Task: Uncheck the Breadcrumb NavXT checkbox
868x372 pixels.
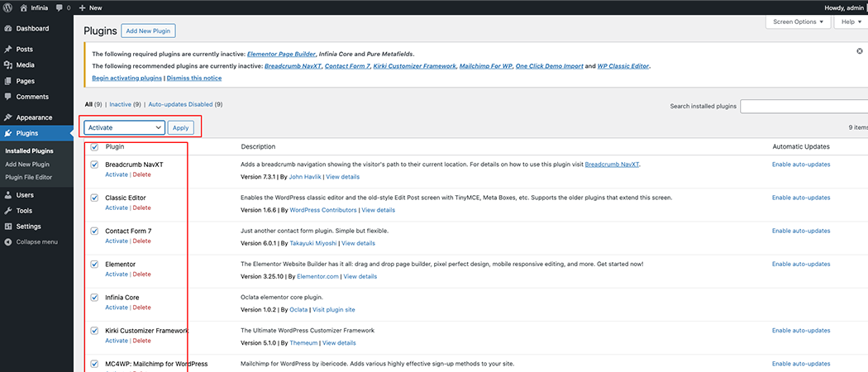Action: pos(94,165)
